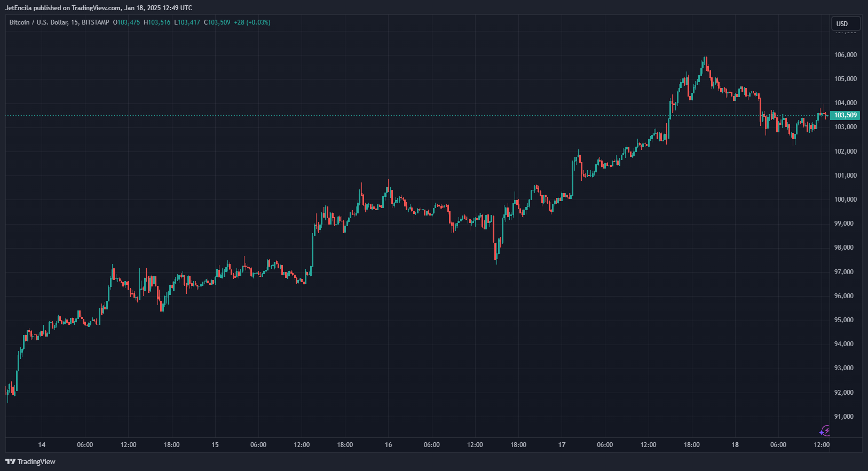Click the green 103,509 current price tag
868x471 pixels.
(x=845, y=115)
